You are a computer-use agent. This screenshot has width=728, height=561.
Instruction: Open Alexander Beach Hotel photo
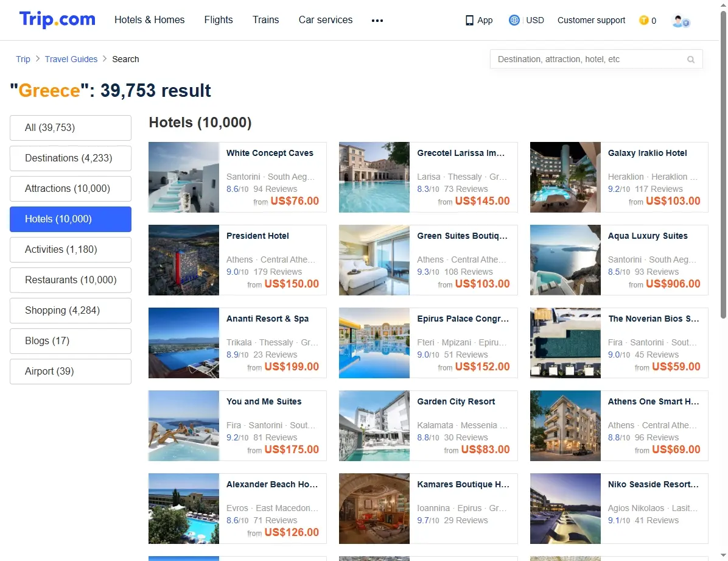pyautogui.click(x=184, y=509)
